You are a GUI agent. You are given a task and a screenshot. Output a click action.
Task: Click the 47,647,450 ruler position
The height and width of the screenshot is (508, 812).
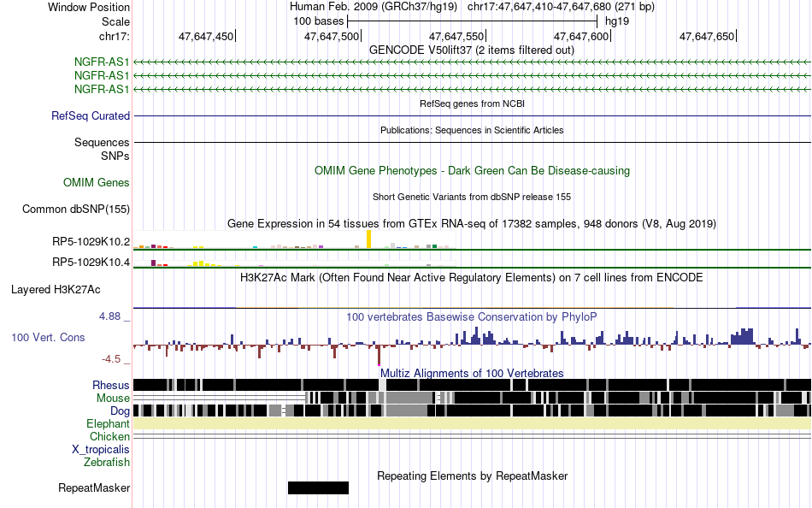point(206,36)
